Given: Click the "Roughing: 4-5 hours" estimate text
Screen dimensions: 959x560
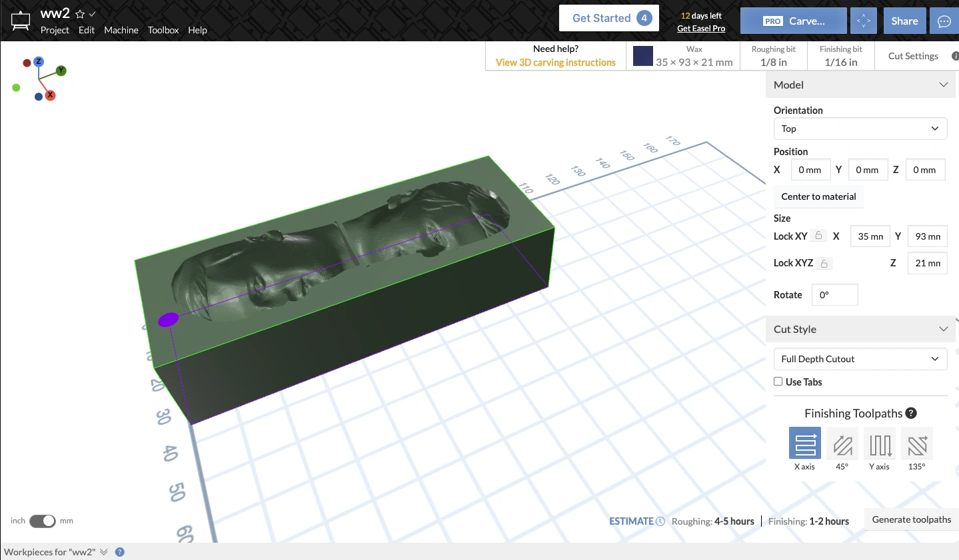Looking at the screenshot, I should (x=713, y=521).
